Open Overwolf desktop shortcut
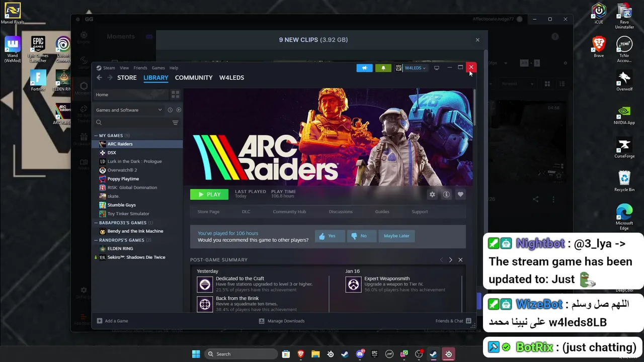The height and width of the screenshot is (362, 644). tap(624, 81)
